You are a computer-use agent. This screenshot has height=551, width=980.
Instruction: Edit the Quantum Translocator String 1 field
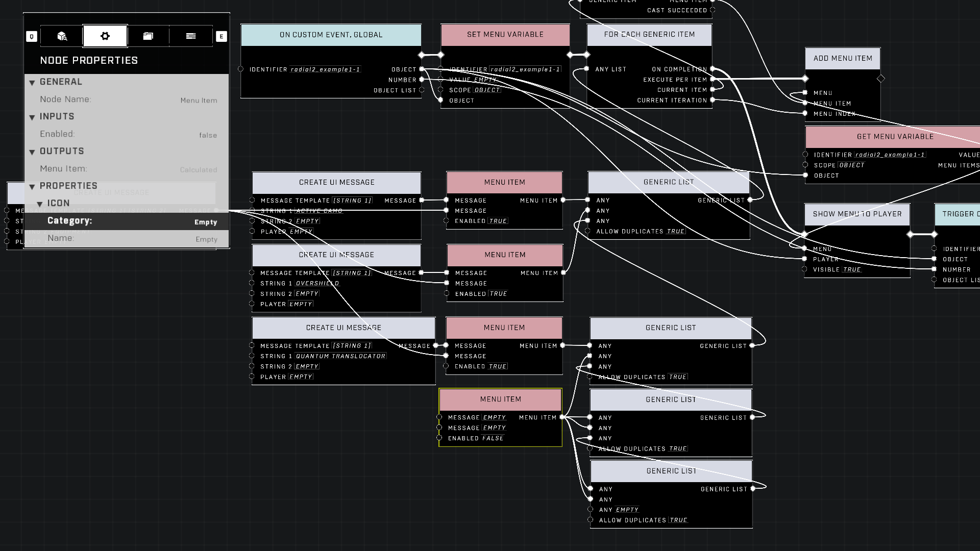tap(340, 356)
